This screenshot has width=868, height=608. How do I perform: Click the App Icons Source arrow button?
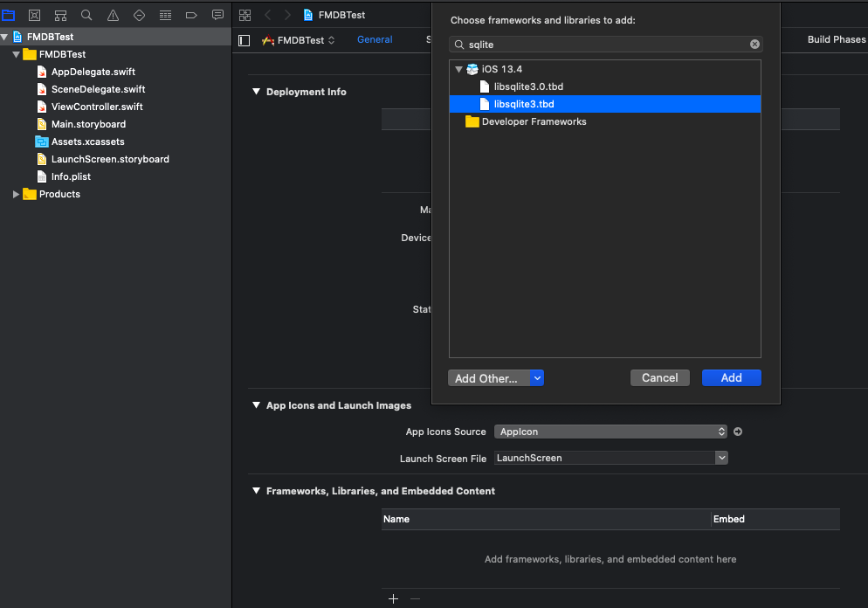pyautogui.click(x=738, y=432)
